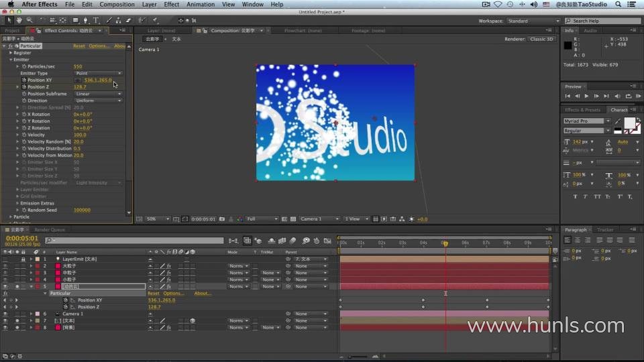
Task: Open the composition flowchart icon in viewer
Action: pos(402,219)
